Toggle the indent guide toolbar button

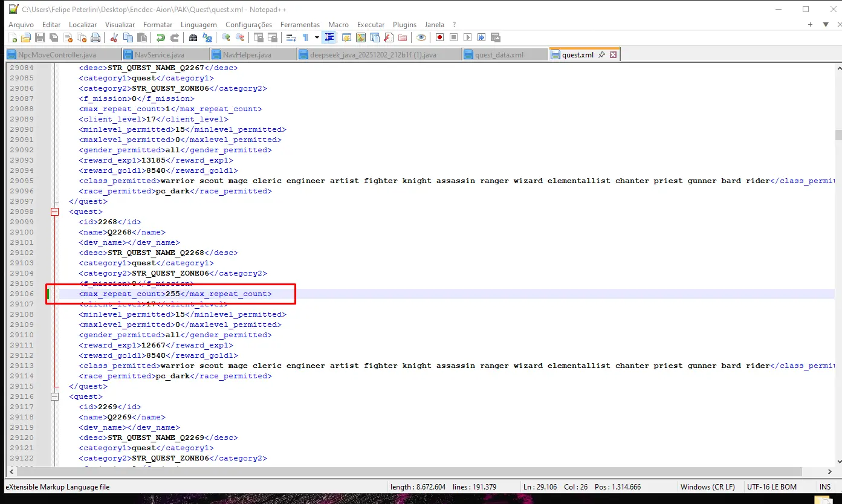[329, 37]
